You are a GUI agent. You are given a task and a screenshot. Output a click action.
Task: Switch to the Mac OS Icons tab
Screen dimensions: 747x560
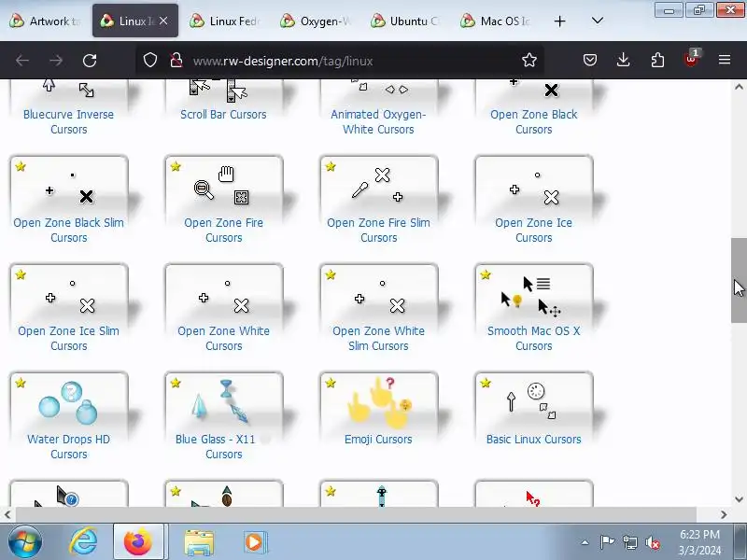tap(497, 21)
